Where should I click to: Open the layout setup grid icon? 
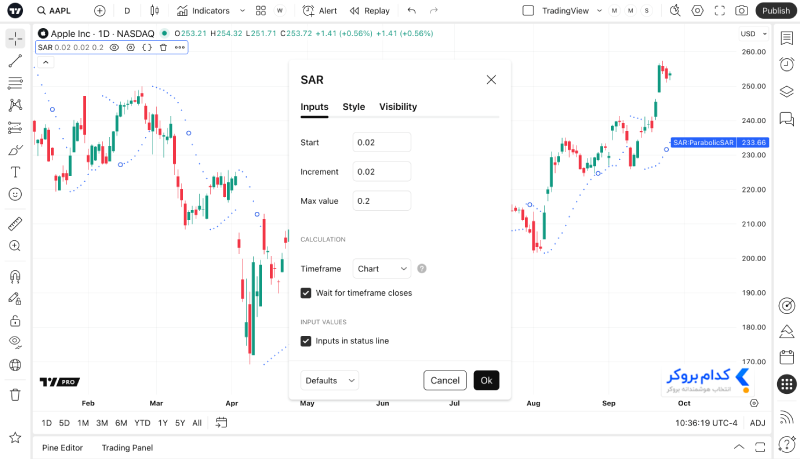pyautogui.click(x=261, y=11)
